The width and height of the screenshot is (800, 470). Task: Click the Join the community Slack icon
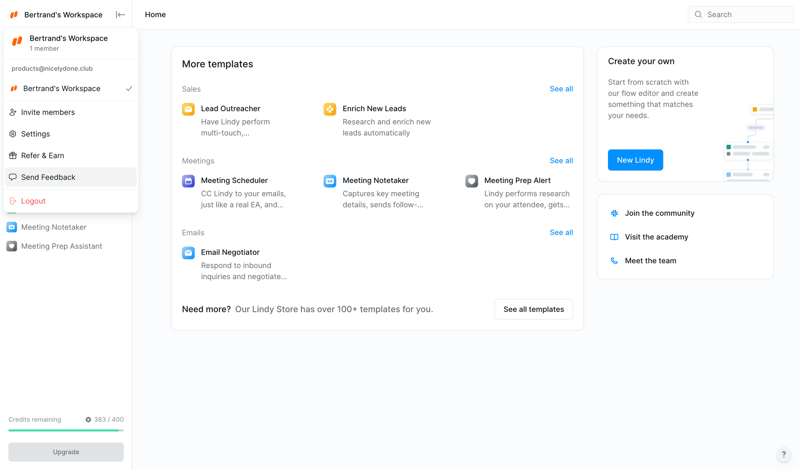[614, 213]
